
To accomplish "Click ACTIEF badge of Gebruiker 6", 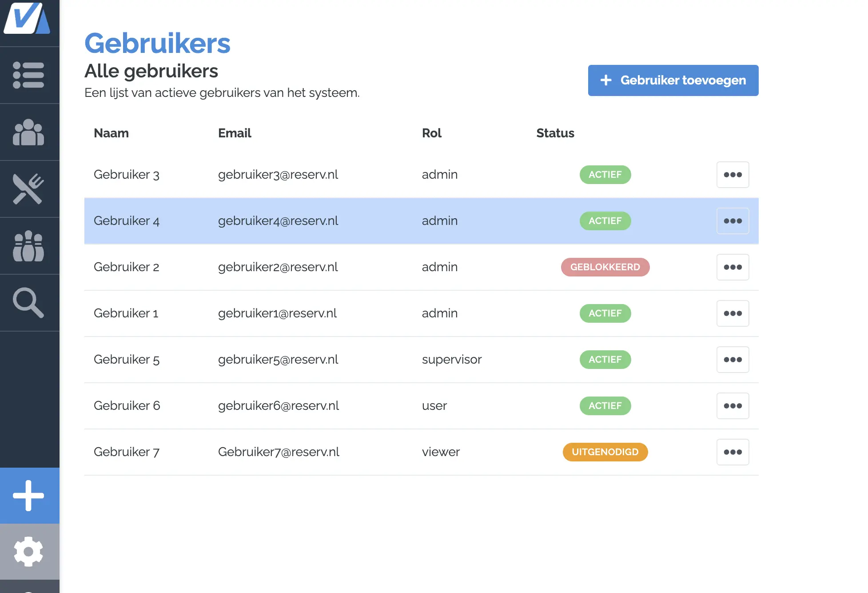I will 605,406.
